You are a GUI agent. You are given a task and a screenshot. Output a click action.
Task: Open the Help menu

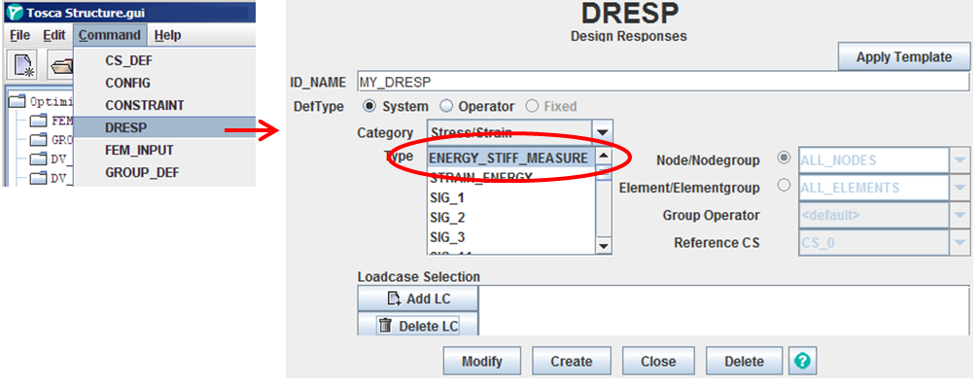tap(167, 35)
